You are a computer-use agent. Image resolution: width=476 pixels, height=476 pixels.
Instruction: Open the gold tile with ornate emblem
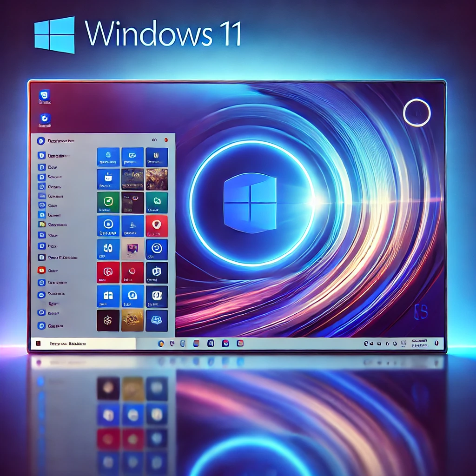click(x=132, y=320)
